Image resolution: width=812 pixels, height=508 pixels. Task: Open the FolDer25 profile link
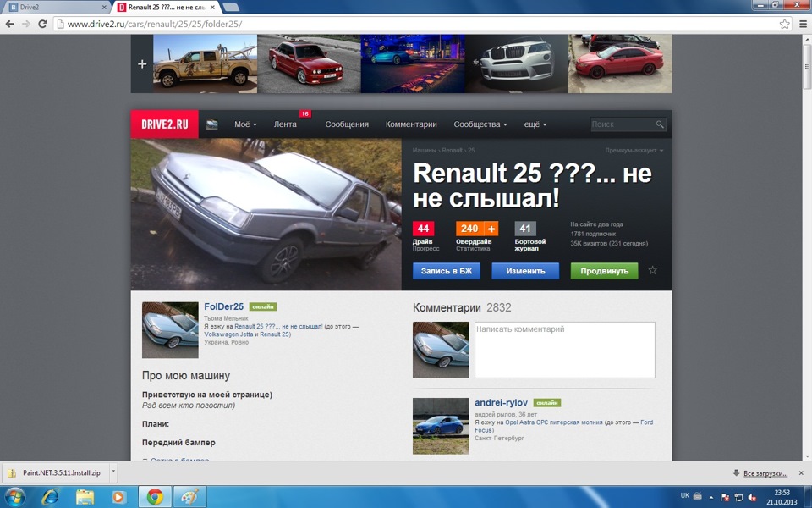(223, 306)
